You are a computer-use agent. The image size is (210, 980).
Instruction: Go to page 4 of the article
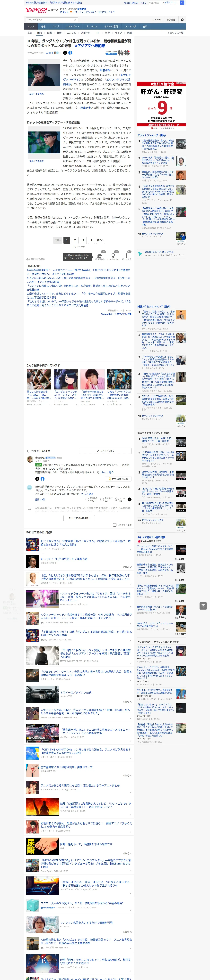point(91,240)
